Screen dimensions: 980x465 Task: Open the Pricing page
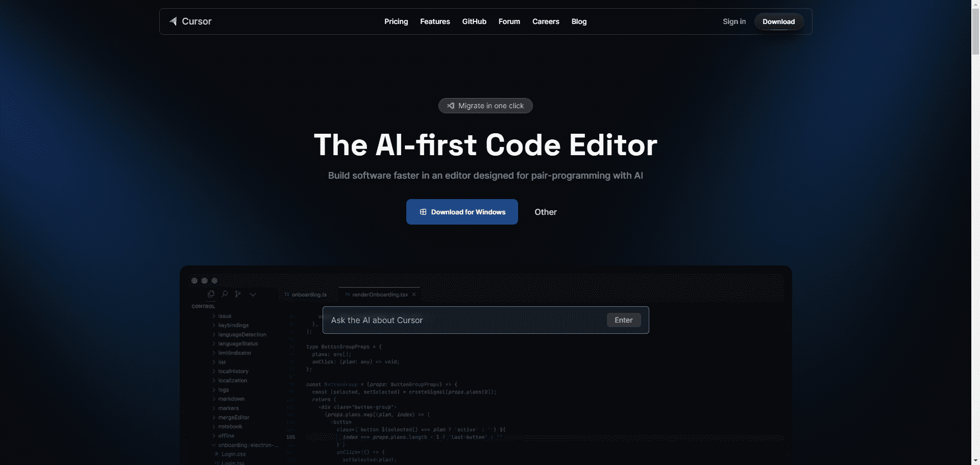(396, 21)
